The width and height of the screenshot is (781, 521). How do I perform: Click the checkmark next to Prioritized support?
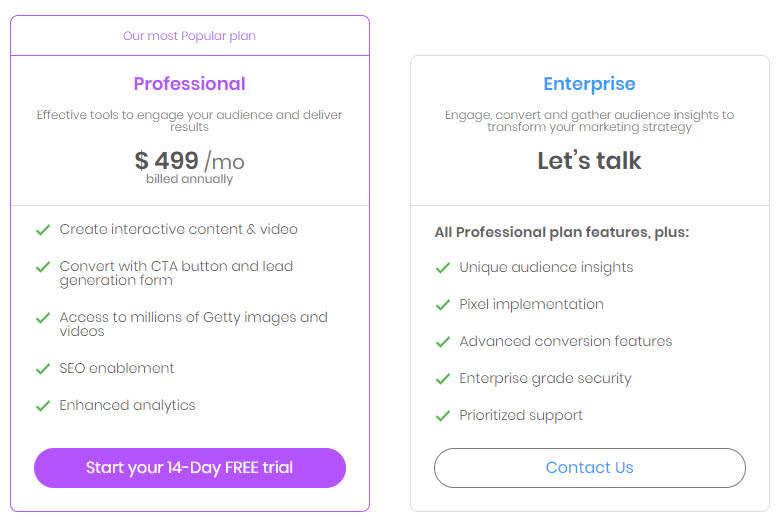[443, 416]
